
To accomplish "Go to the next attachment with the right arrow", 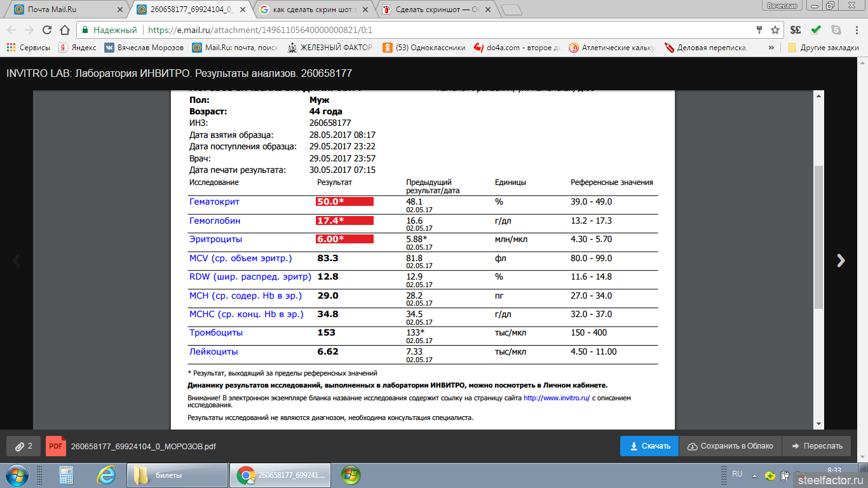I will 841,260.
